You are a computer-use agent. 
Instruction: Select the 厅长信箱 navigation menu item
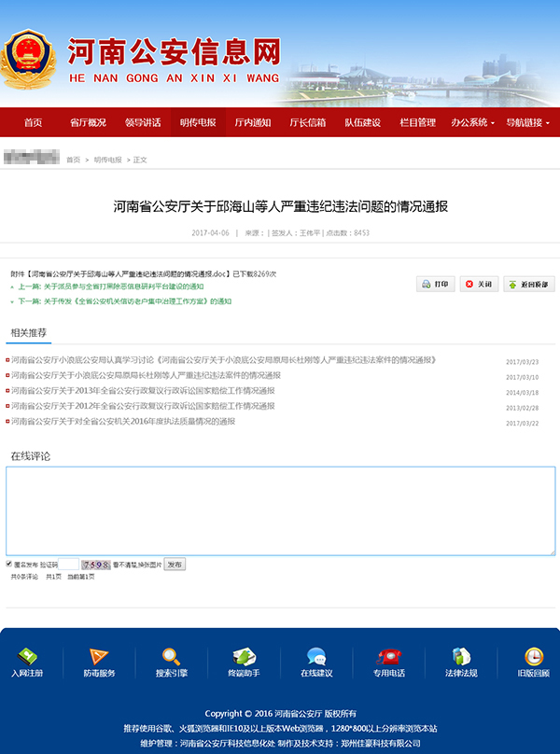[x=307, y=122]
